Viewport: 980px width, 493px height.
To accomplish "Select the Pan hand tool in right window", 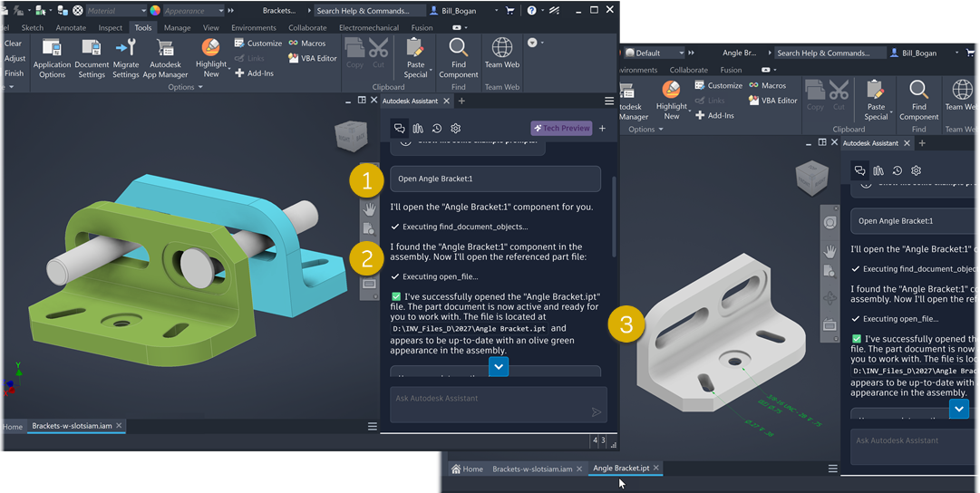I will [830, 251].
